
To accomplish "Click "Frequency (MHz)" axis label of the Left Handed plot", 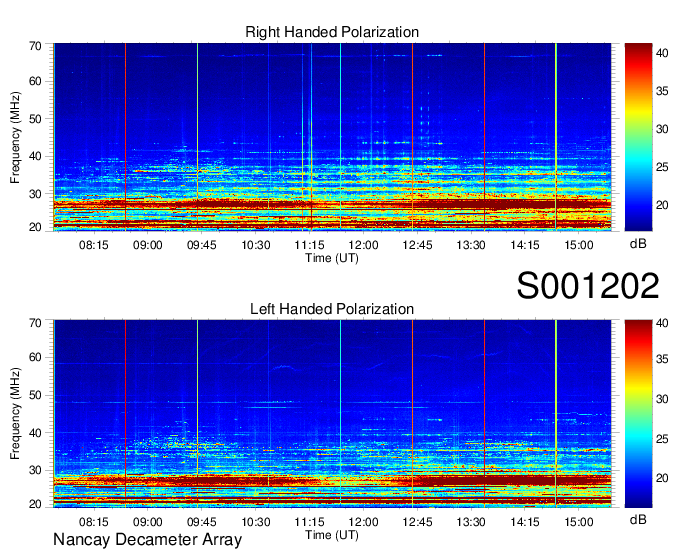I will click(15, 414).
